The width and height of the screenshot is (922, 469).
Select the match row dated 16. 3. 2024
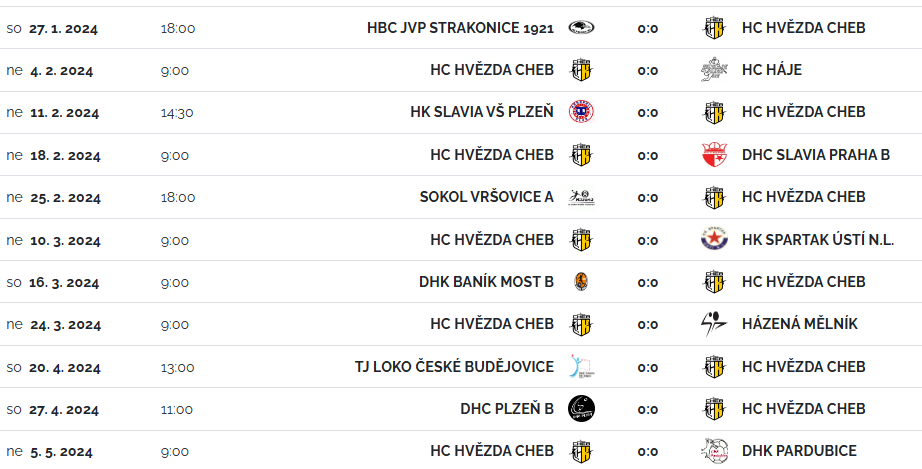click(x=461, y=282)
